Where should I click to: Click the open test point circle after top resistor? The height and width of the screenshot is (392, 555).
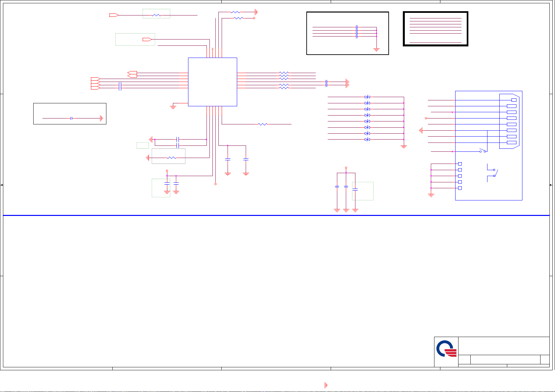point(254,18)
